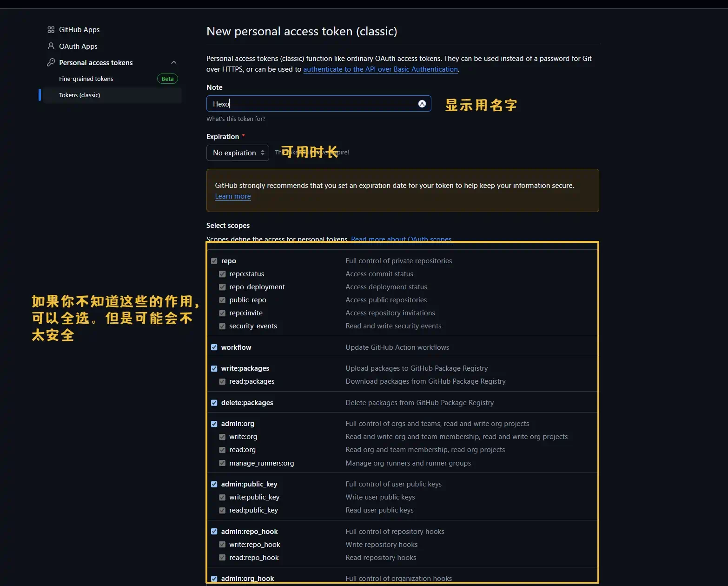Clear the Note field using the X icon
The height and width of the screenshot is (586, 728).
tap(422, 104)
